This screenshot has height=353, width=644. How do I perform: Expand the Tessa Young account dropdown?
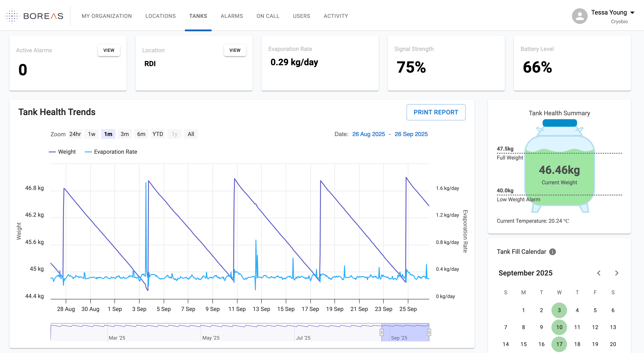633,13
